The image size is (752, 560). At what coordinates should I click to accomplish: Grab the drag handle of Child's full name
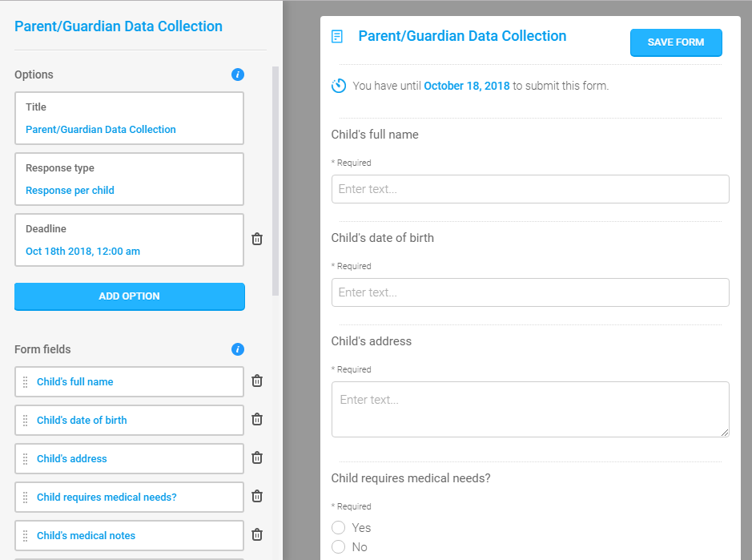click(x=26, y=382)
